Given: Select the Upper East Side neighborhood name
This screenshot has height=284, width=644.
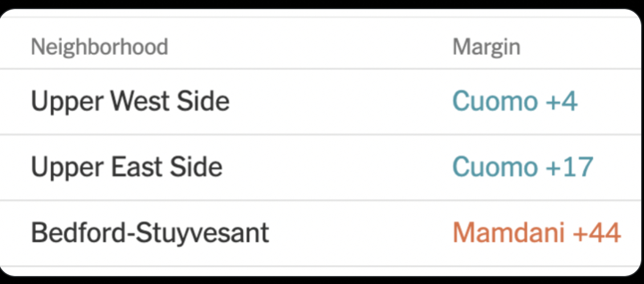Looking at the screenshot, I should pyautogui.click(x=127, y=167).
